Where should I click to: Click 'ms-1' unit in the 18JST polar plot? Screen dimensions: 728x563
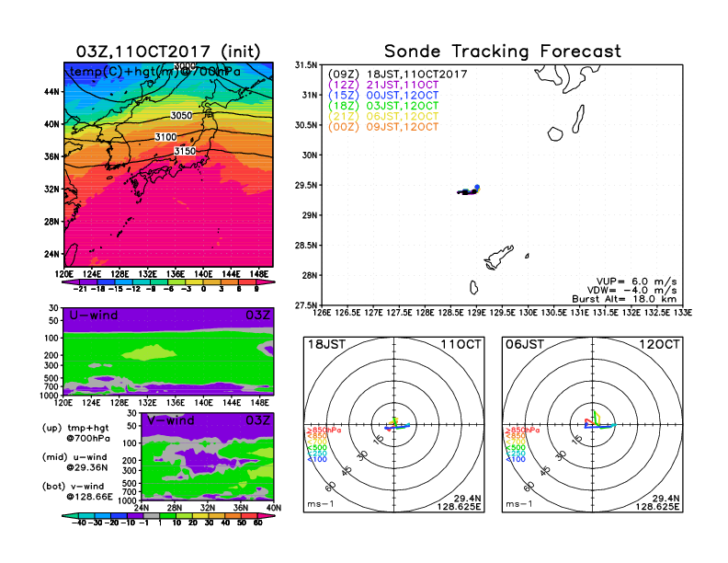pos(321,504)
